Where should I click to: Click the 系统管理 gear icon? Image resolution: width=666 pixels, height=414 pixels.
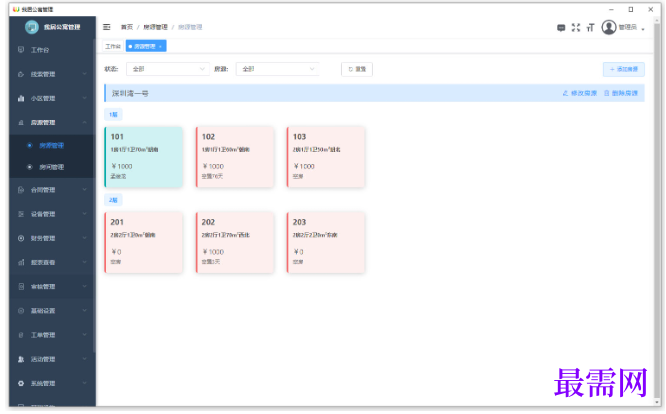21,383
